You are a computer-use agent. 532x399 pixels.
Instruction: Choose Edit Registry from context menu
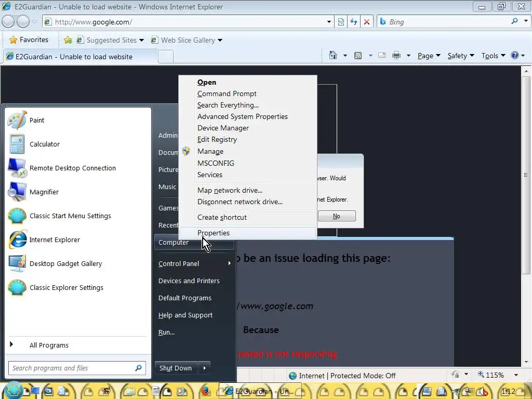coord(248,140)
